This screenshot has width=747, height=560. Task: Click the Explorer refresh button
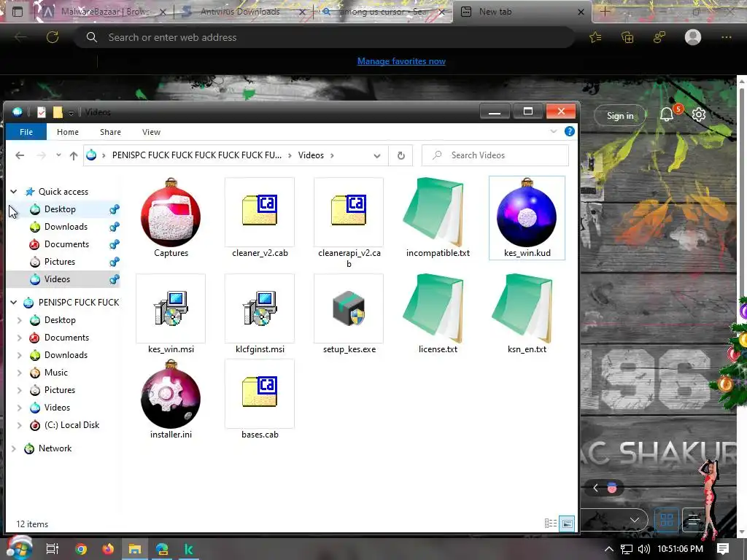pos(401,155)
